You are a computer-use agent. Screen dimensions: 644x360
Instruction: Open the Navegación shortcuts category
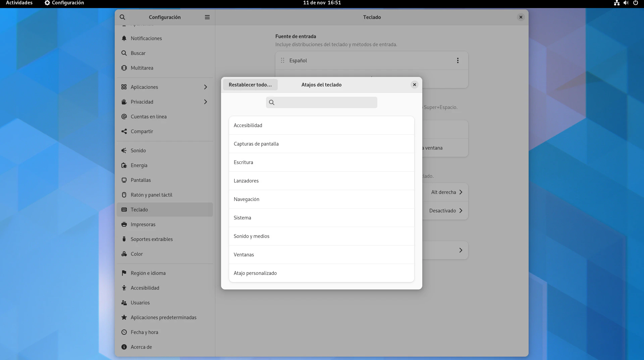click(x=321, y=199)
